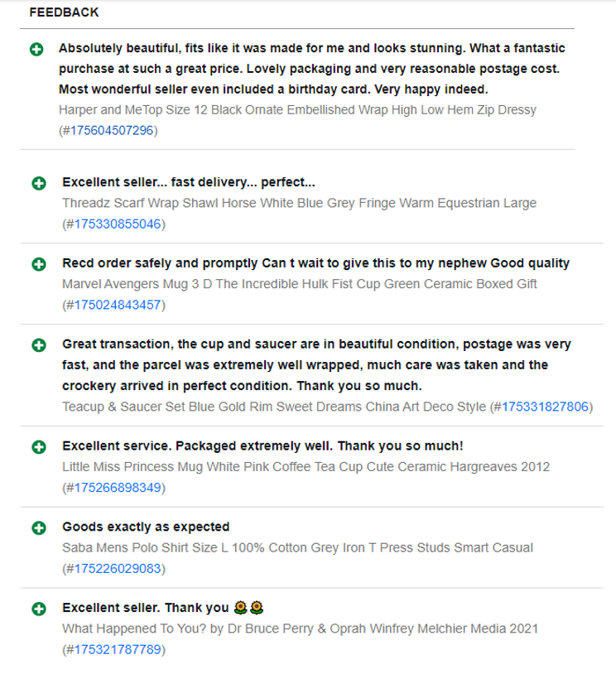Click positive icon beside Little Miss Princess Mug feedback

tap(39, 447)
